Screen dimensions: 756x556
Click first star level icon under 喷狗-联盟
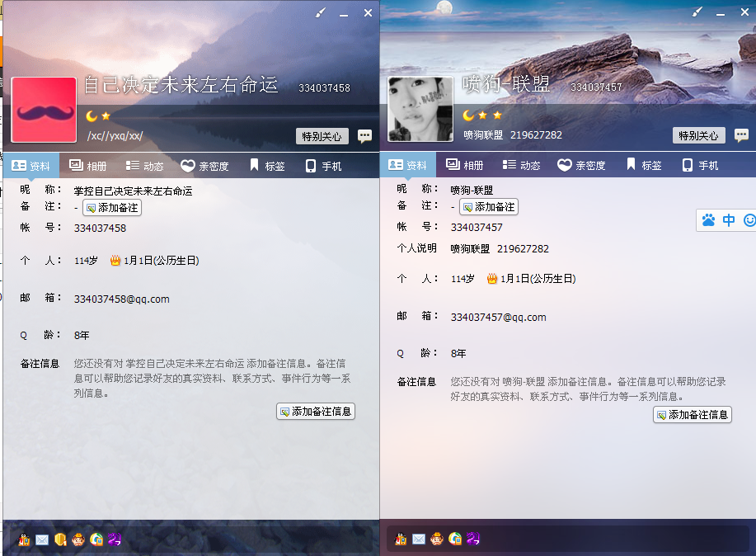482,115
